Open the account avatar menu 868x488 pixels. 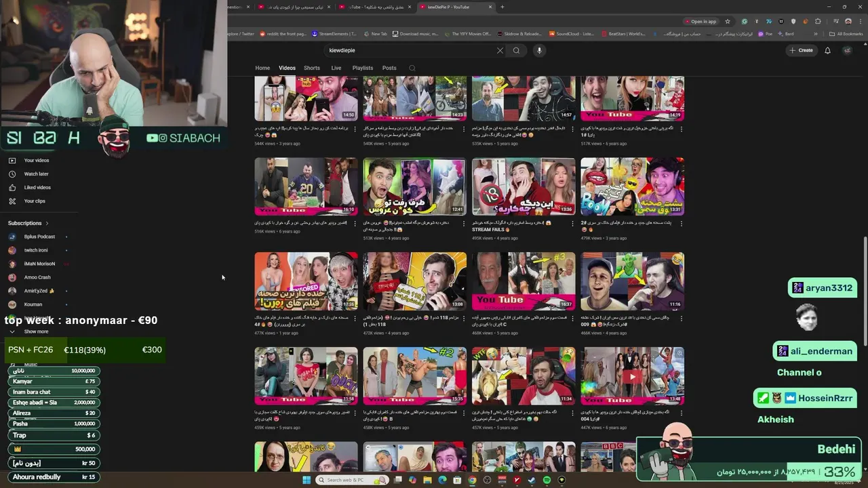tap(847, 50)
